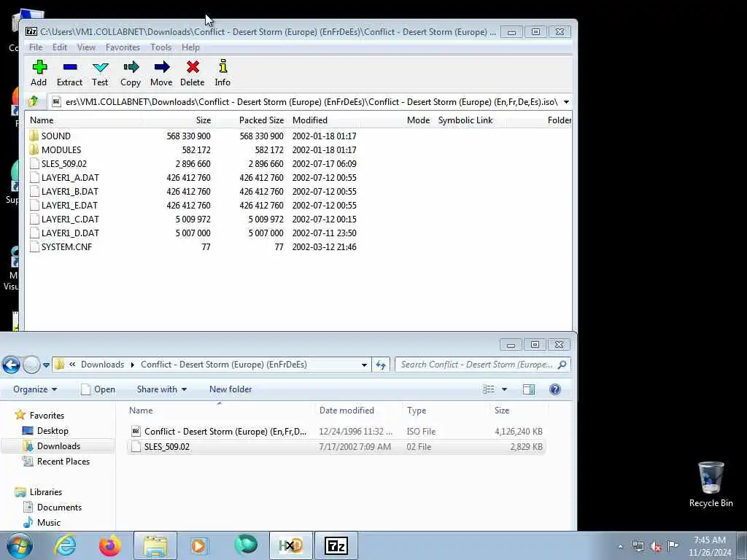Click Open in the Explorer toolbar
This screenshot has height=560, width=747.
pyautogui.click(x=98, y=389)
